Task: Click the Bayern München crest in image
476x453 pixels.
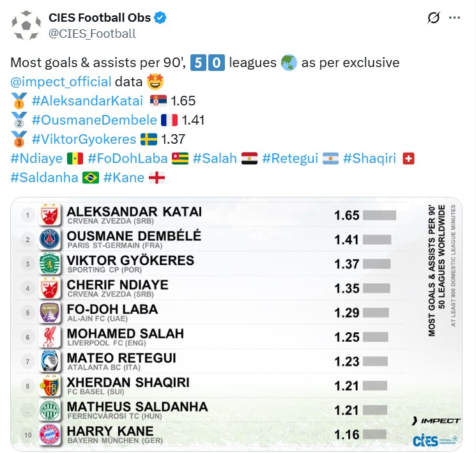Action: 50,434
